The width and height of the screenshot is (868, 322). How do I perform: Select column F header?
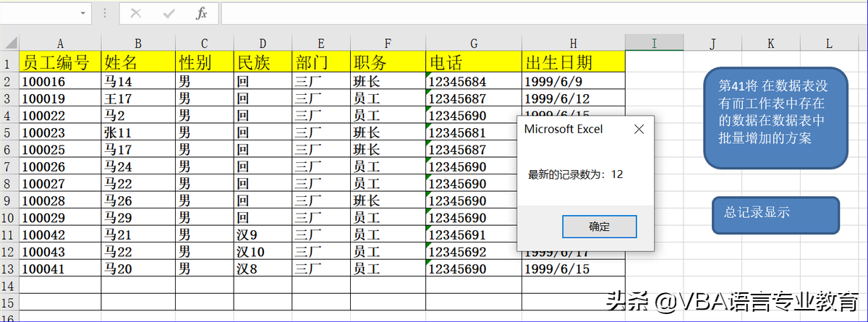click(x=388, y=43)
